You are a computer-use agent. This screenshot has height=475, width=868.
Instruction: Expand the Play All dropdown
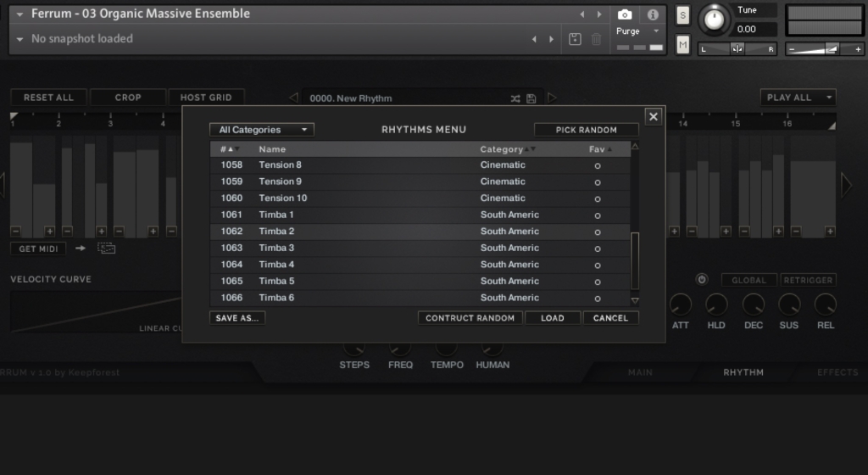pyautogui.click(x=797, y=98)
